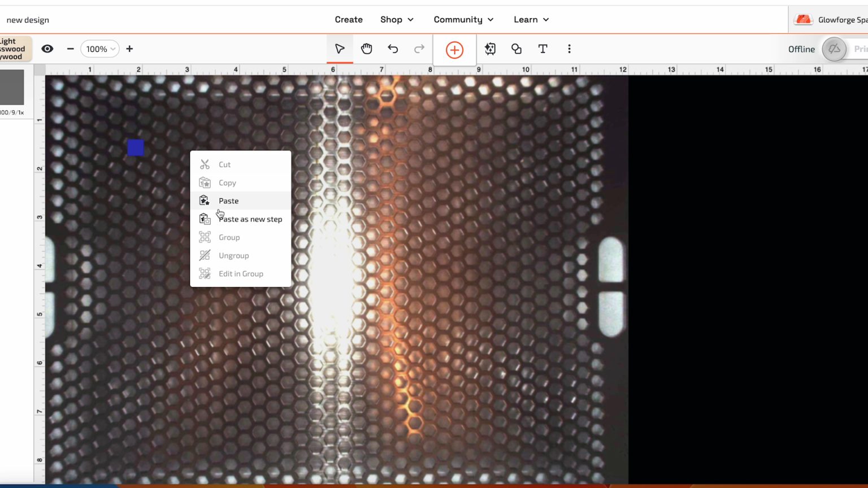868x488 pixels.
Task: Select Paste as new step option
Action: (x=250, y=219)
